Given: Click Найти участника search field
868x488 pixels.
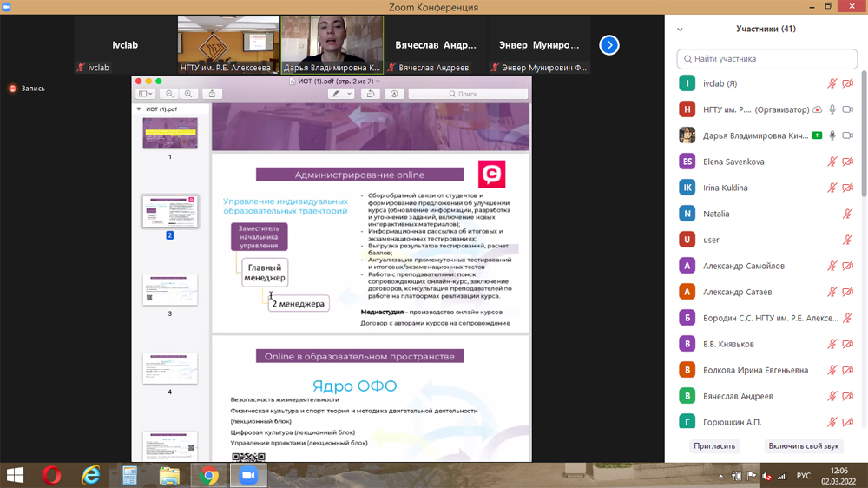Looking at the screenshot, I should pyautogui.click(x=766, y=59).
